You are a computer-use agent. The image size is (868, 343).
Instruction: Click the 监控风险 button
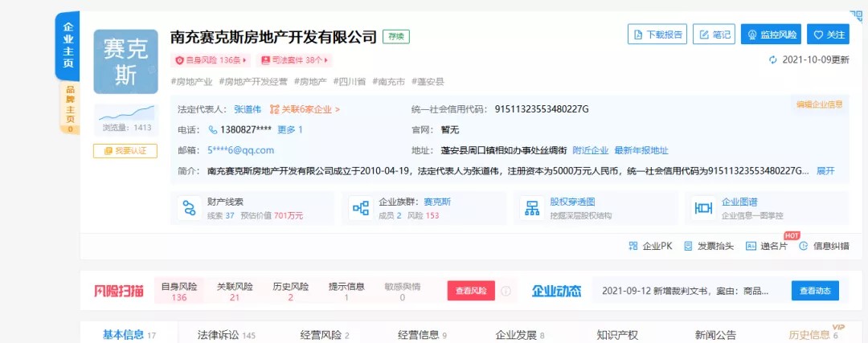[x=772, y=35]
